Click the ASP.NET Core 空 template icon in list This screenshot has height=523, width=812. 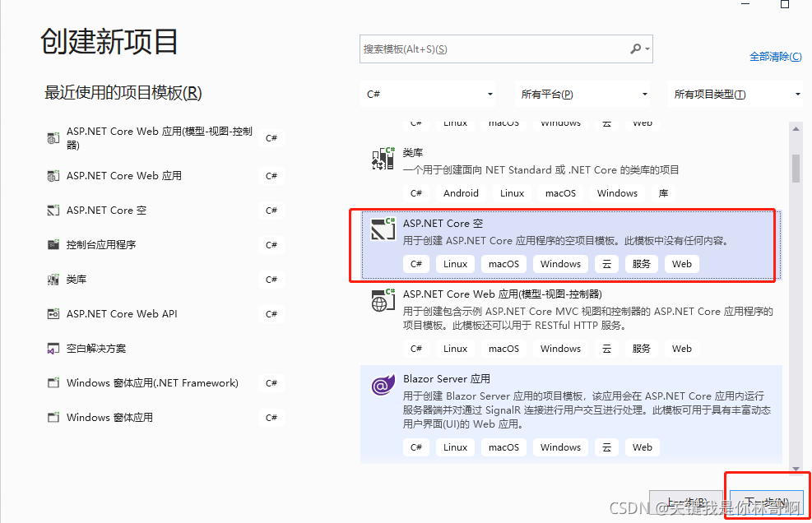tap(383, 229)
